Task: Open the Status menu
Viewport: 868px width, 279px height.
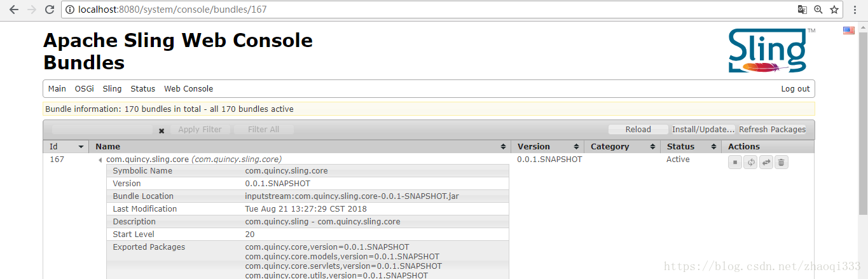Action: coord(143,88)
